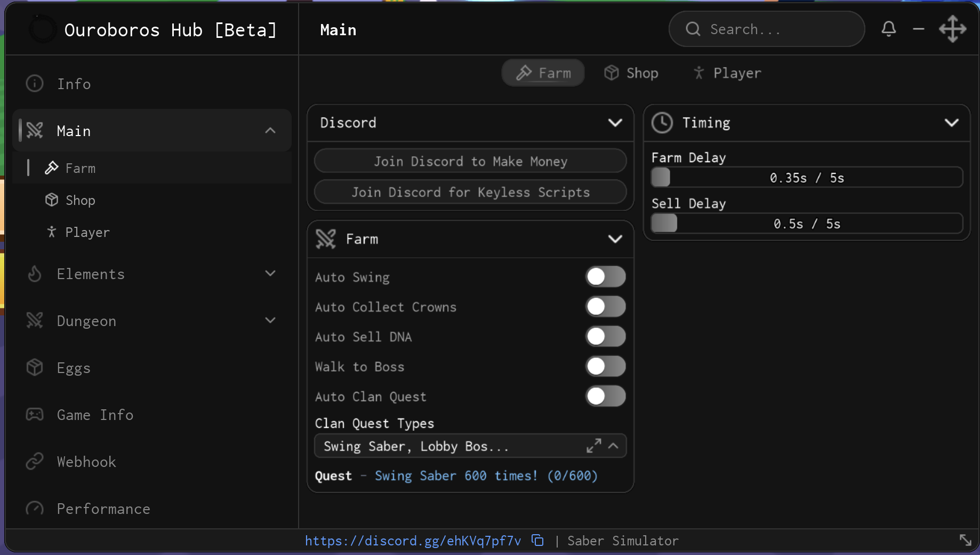The height and width of the screenshot is (555, 980).
Task: Click the cube icon beside sidebar Shop
Action: tap(51, 200)
